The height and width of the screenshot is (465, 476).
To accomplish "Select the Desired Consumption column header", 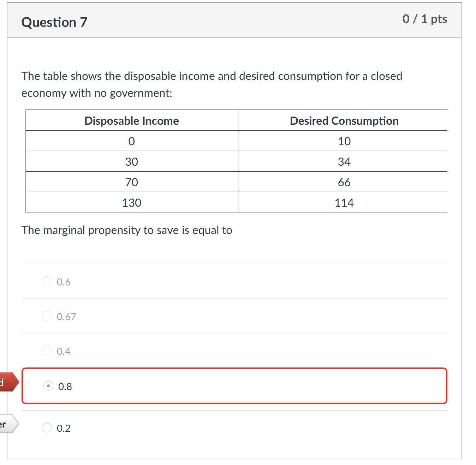I will point(344,120).
